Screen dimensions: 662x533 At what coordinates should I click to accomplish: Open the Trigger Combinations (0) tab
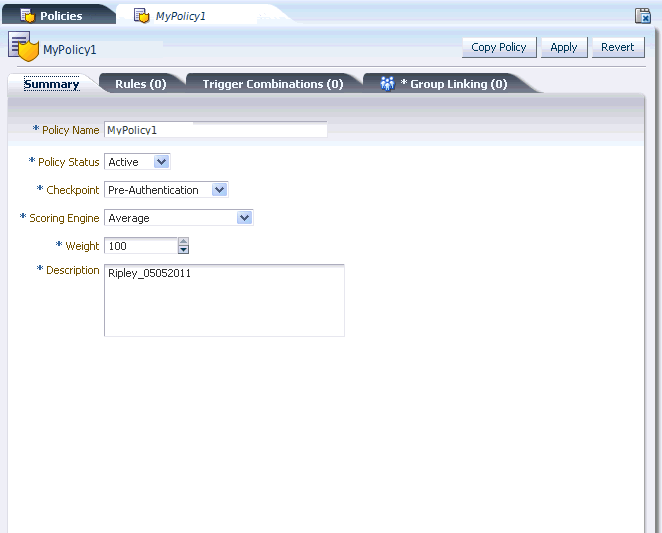273,84
